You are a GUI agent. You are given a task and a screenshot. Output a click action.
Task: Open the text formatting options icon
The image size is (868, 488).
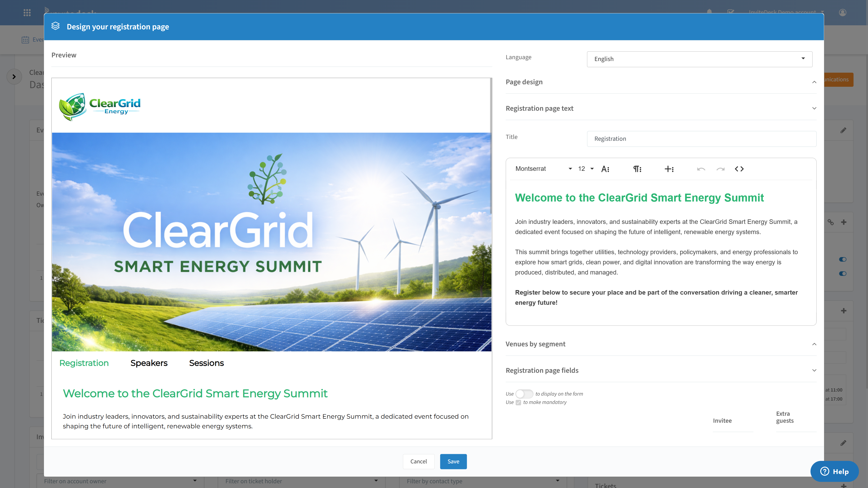point(605,169)
